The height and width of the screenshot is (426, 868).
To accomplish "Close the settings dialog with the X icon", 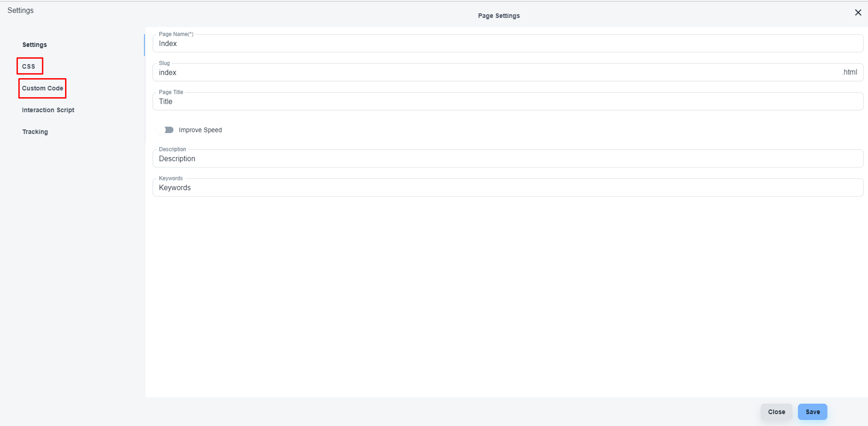I will click(858, 13).
